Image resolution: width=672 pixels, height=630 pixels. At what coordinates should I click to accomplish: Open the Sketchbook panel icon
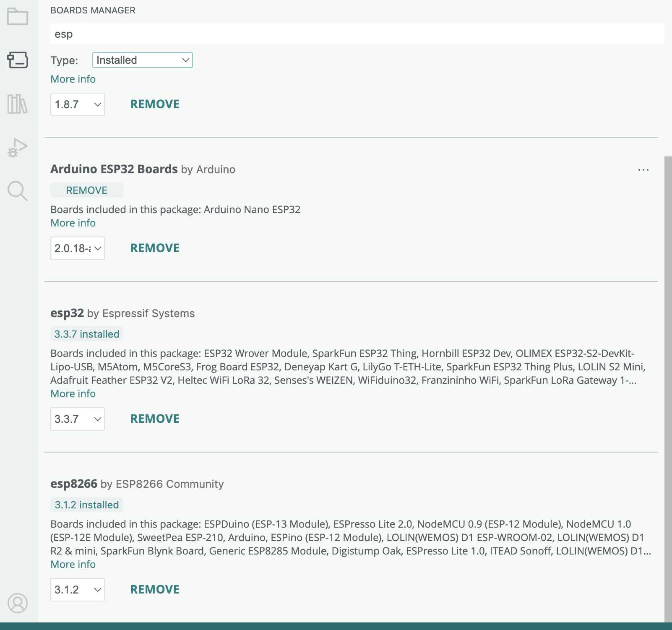tap(17, 17)
